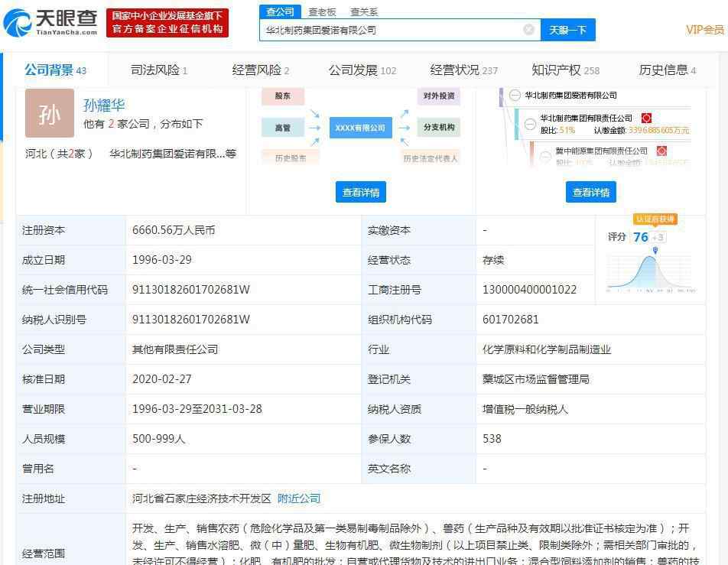The width and height of the screenshot is (728, 565).
Task: Open the 知识产权 tab
Action: [x=565, y=70]
